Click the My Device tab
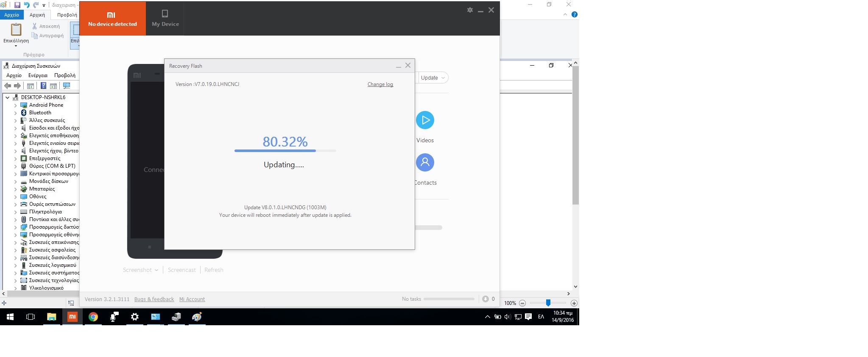This screenshot has width=868, height=357. [x=165, y=19]
